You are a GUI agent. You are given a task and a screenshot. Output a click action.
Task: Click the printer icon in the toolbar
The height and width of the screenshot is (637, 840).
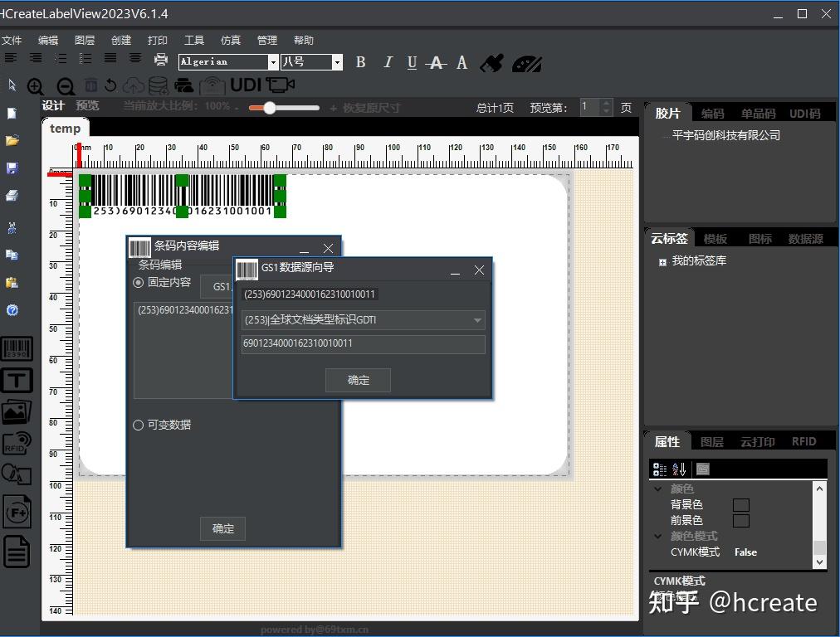(161, 60)
